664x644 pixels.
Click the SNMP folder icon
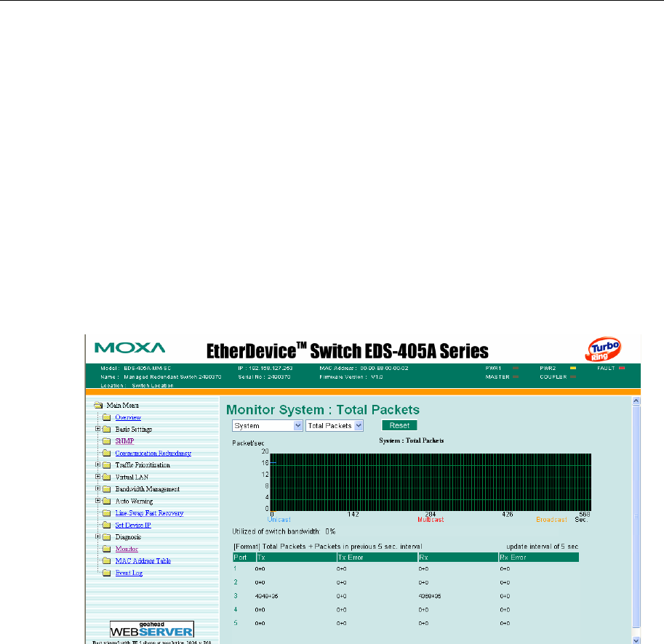[x=107, y=441]
